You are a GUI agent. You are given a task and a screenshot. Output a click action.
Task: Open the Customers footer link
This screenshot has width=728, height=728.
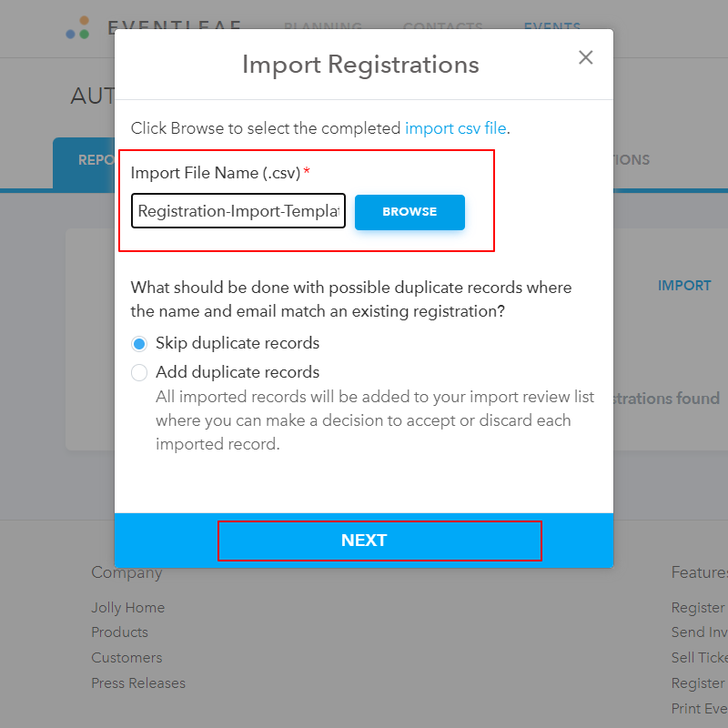pos(126,657)
